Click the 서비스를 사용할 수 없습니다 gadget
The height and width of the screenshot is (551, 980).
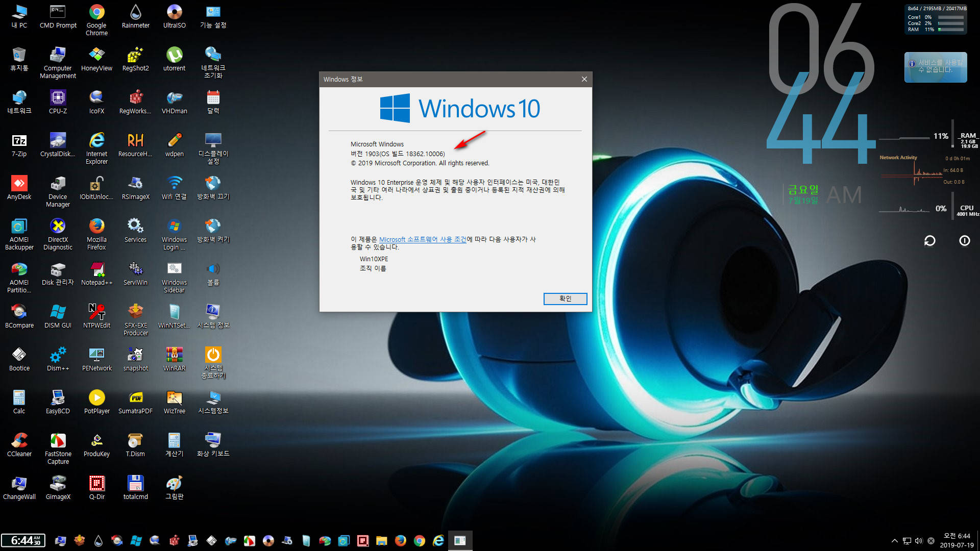point(936,67)
